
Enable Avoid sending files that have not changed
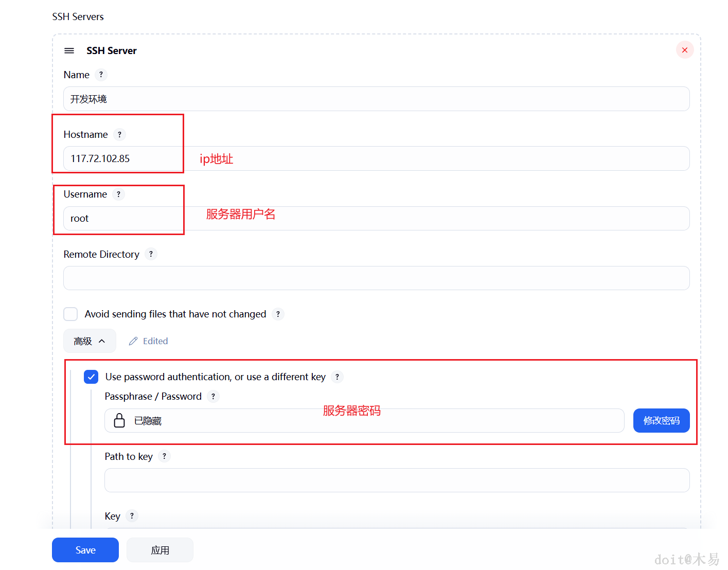point(70,314)
